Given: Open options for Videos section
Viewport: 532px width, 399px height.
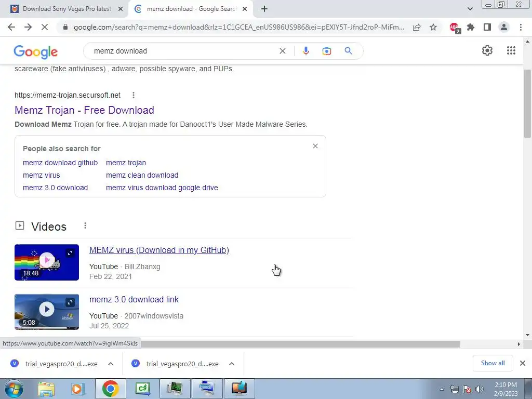Looking at the screenshot, I should (85, 225).
